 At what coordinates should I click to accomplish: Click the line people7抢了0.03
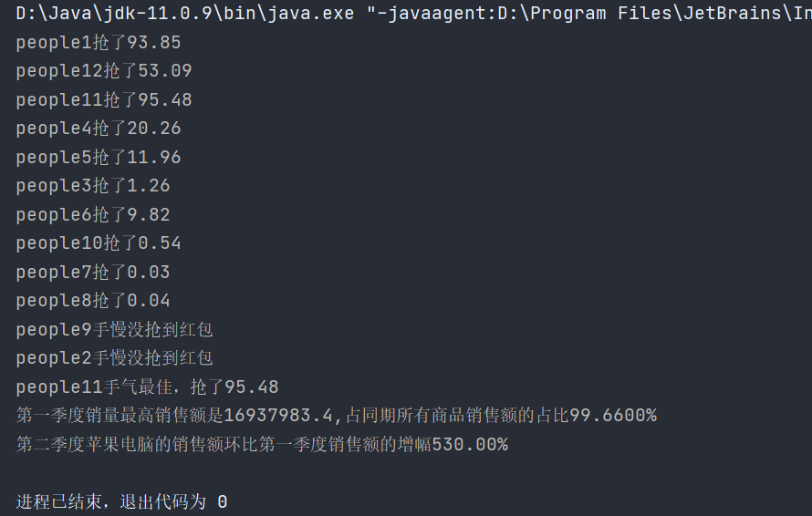(93, 273)
